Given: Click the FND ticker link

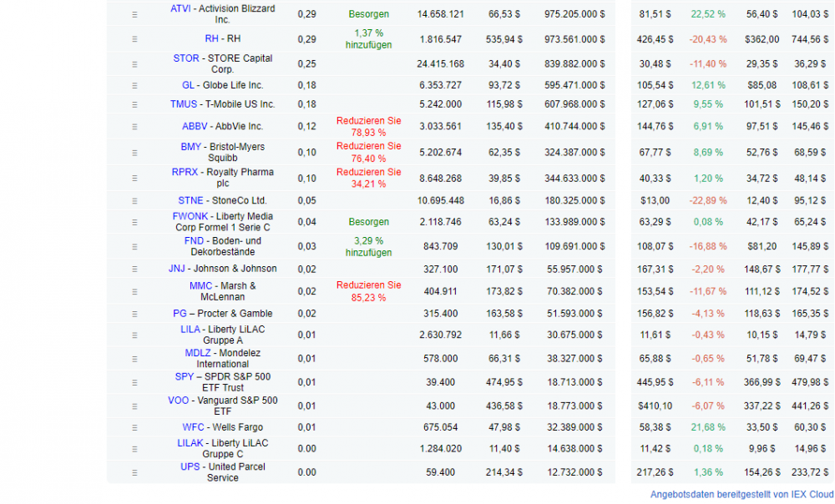Looking at the screenshot, I should (194, 240).
